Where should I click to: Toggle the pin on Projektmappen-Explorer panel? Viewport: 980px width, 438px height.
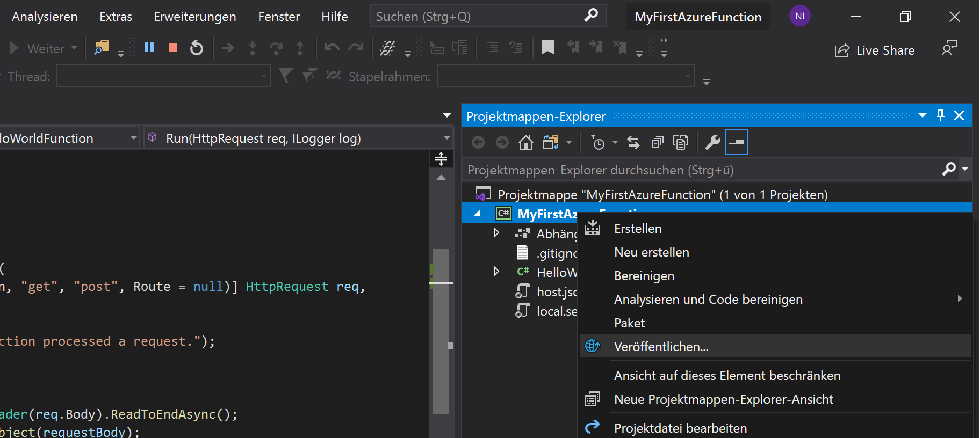pyautogui.click(x=940, y=116)
